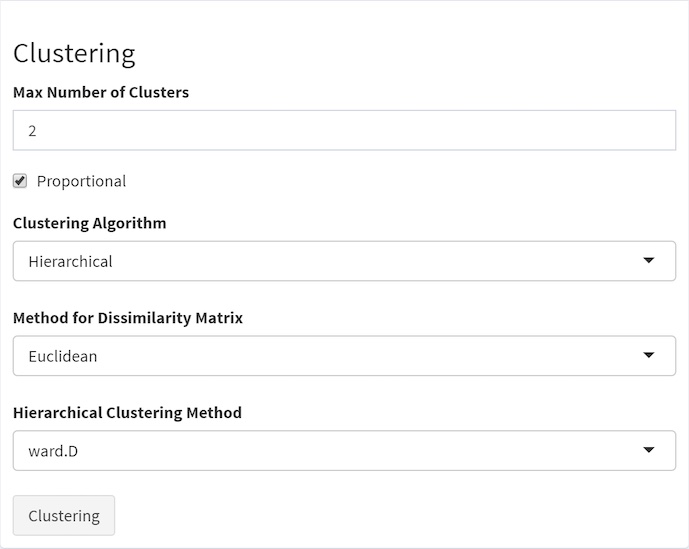Select the ward.D option text
Image resolution: width=689 pixels, height=549 pixels.
tap(53, 451)
